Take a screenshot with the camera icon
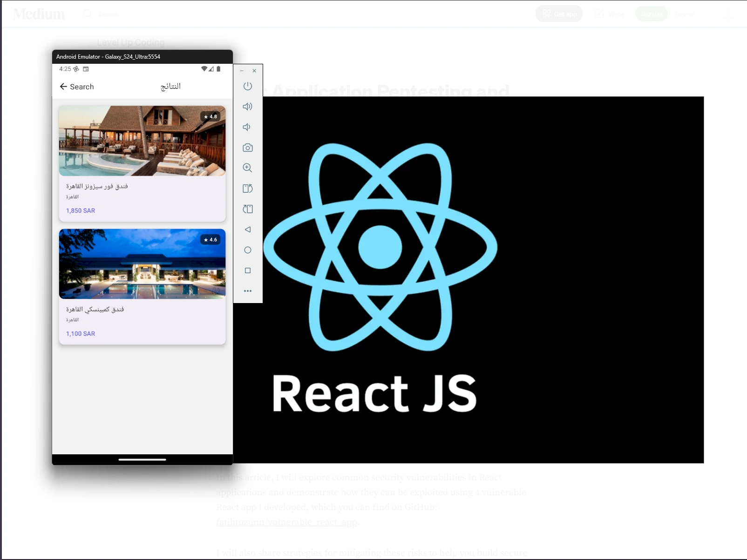This screenshot has height=560, width=747. point(247,148)
